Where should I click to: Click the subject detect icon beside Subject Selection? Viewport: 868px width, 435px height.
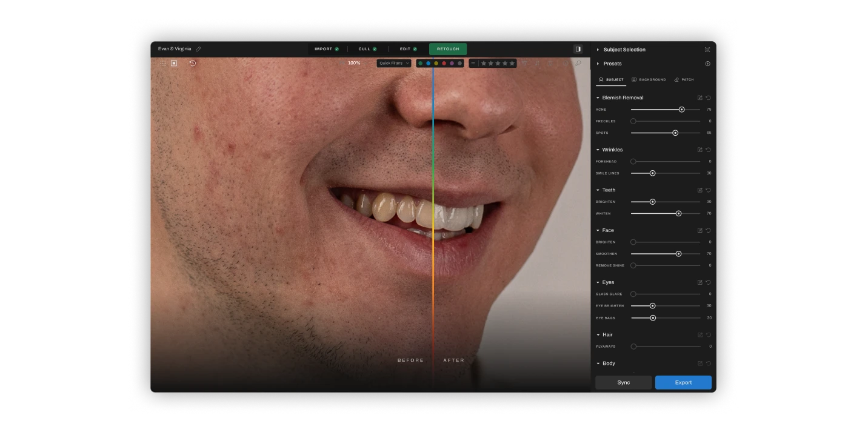707,50
